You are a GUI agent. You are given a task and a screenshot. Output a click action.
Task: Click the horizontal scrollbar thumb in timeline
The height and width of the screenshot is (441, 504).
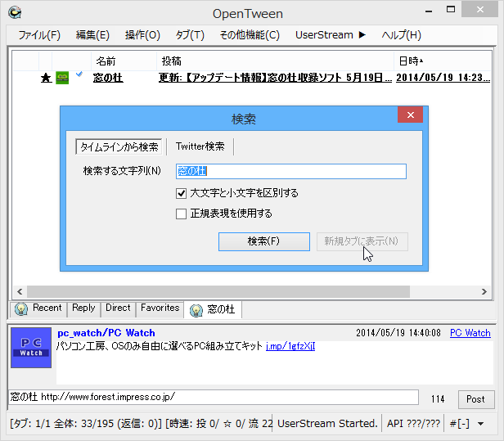tap(218, 291)
